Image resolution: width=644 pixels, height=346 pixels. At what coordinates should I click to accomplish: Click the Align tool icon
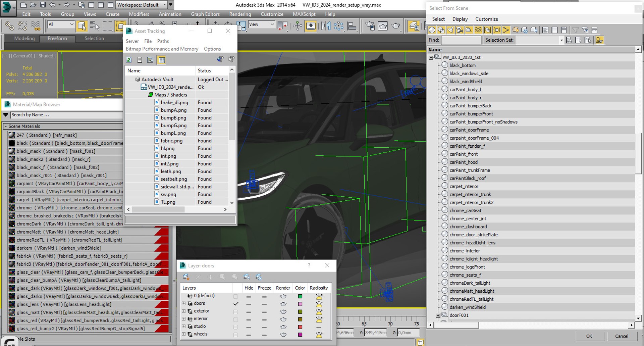point(352,26)
